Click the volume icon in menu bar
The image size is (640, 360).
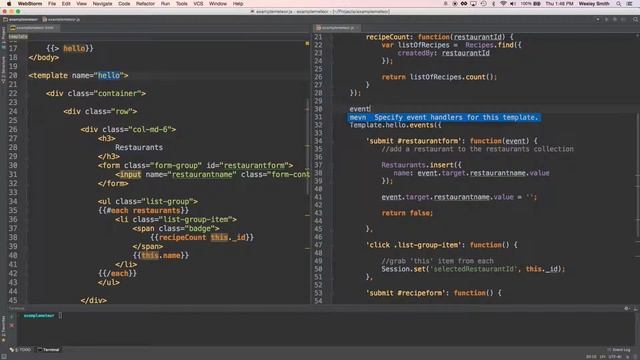(513, 4)
